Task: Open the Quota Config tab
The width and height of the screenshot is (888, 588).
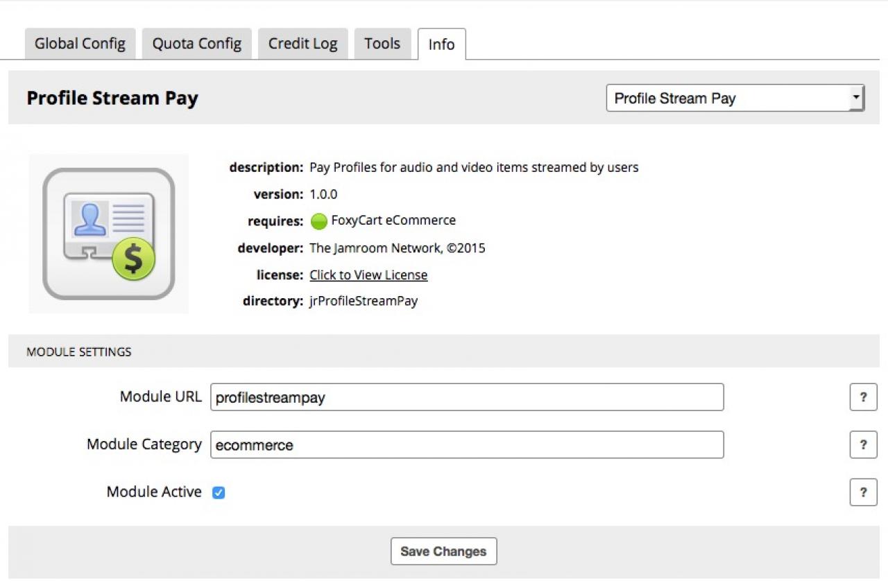Action: pyautogui.click(x=197, y=44)
